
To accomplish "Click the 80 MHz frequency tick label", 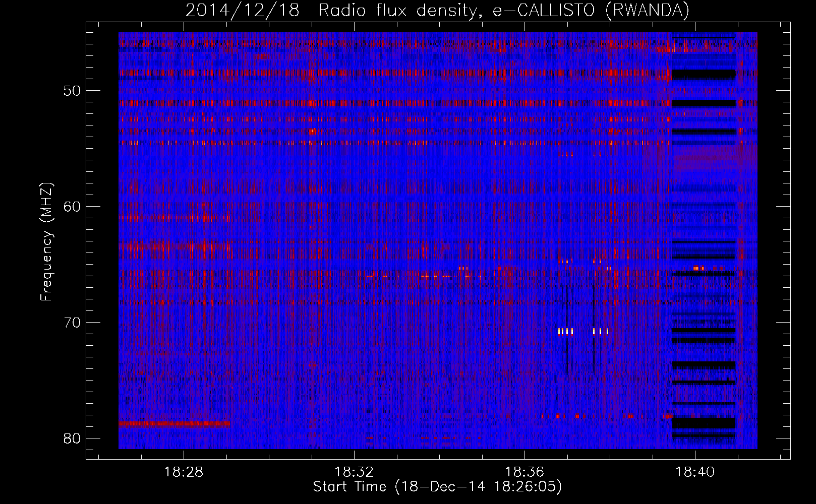I will (73, 438).
